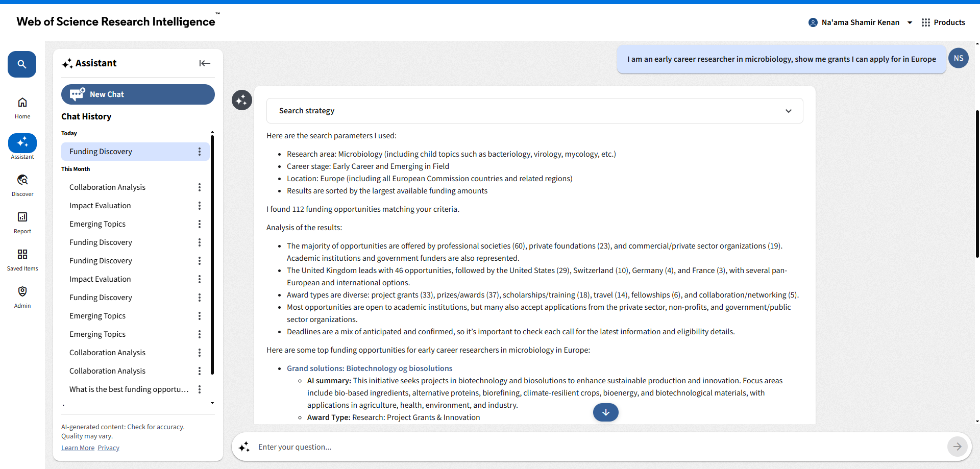Viewport: 980px width, 469px height.
Task: Open Saved Items in the sidebar
Action: tap(22, 260)
